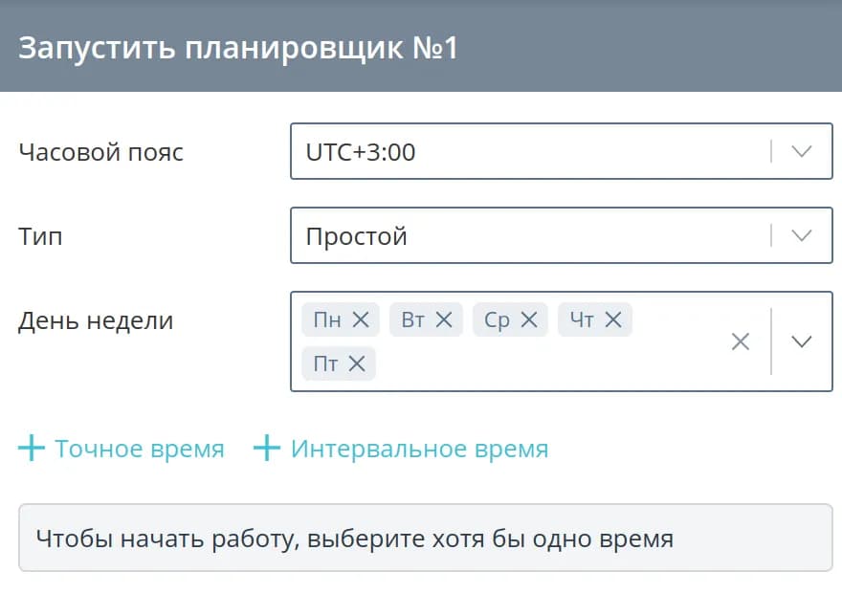Viewport: 842px width, 616px height.
Task: Click the UTC+3:00 timezone value
Action: click(x=361, y=151)
